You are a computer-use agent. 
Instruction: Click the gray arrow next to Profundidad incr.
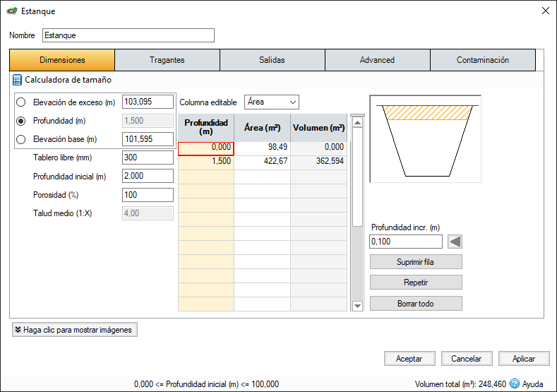(x=455, y=242)
